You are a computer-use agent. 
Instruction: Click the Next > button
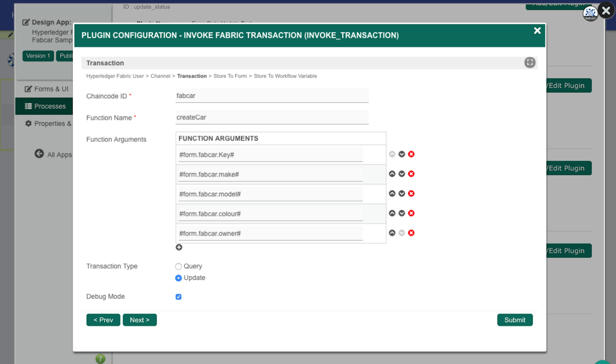pyautogui.click(x=140, y=320)
